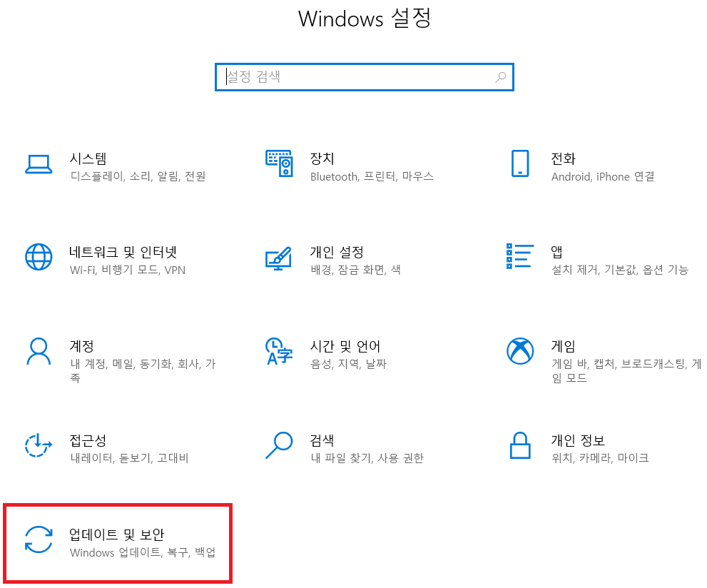Click the dashed clock icon for 접근성

[39, 445]
